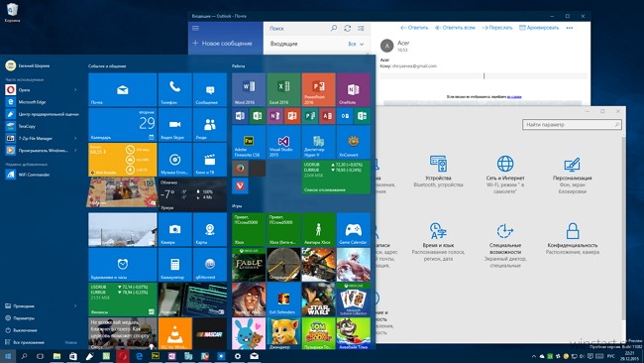Click Ответить всем in Mail

(455, 28)
